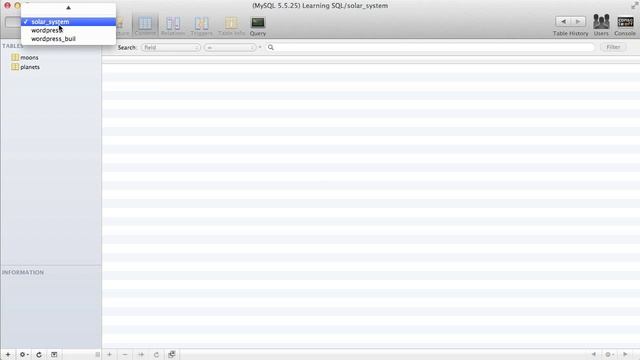Open the Table Info toolbar icon
The image size is (640, 360).
tap(231, 26)
